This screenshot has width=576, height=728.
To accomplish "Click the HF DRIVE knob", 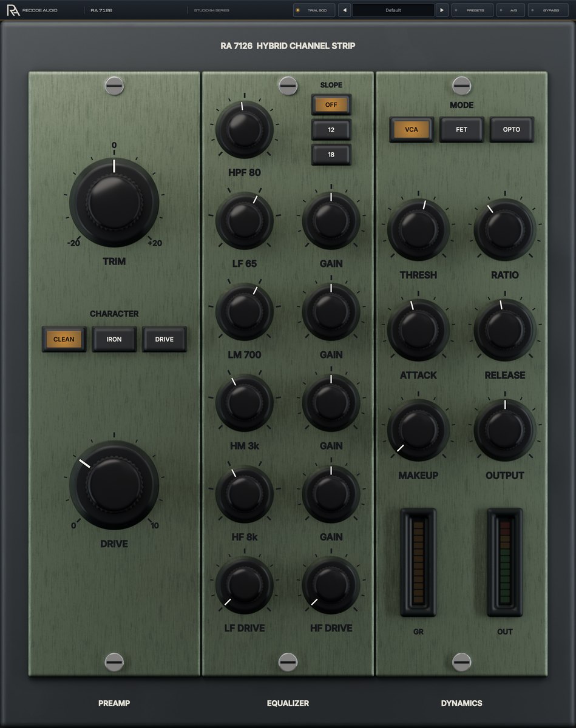I will pyautogui.click(x=331, y=585).
